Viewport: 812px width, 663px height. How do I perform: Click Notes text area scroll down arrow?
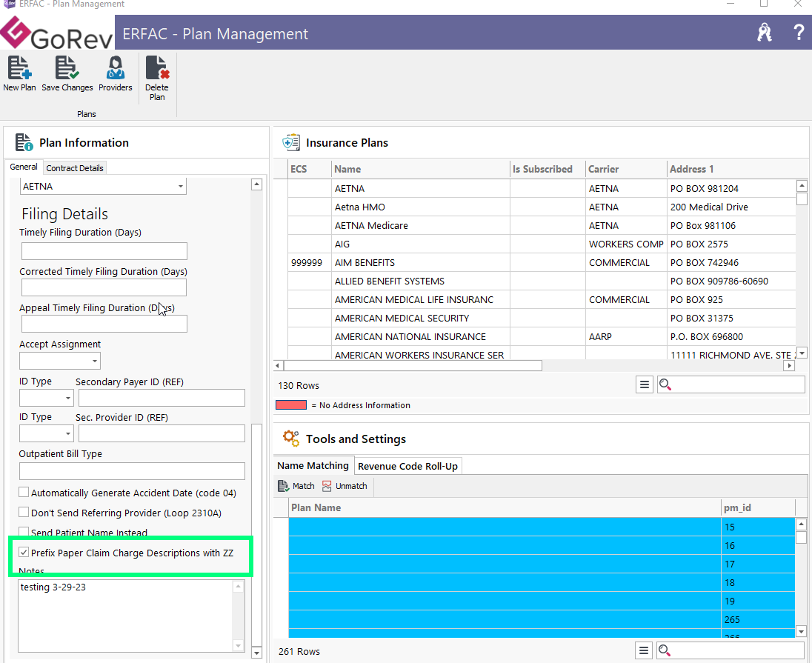[239, 645]
